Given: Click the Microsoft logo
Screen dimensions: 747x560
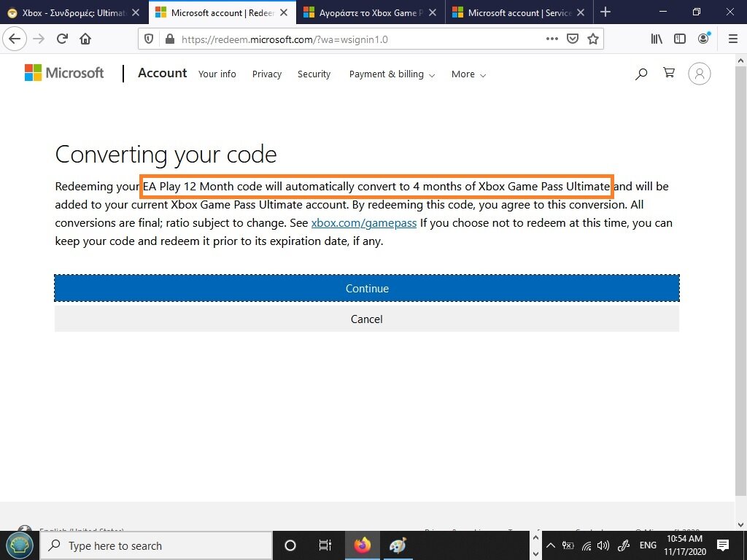Looking at the screenshot, I should 64,73.
